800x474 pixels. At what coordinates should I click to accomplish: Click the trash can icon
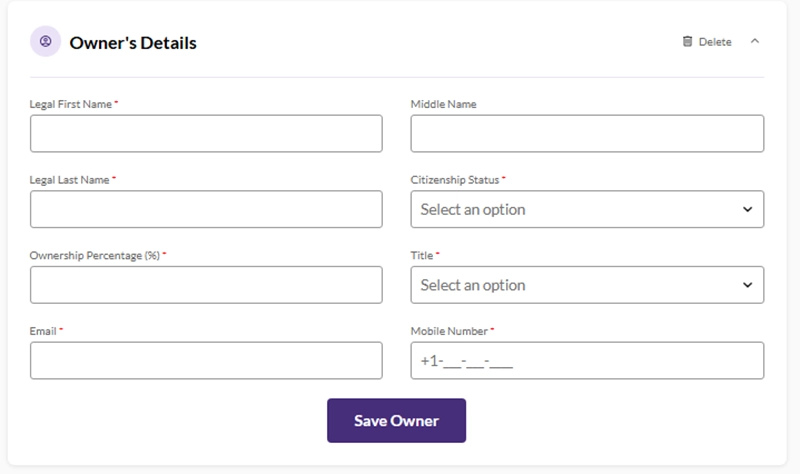tap(687, 42)
